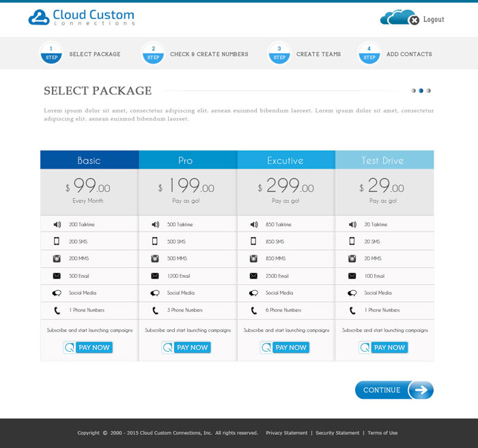Click the handset icon beside 6 Phone Numbers
This screenshot has width=478, height=448.
254,311
